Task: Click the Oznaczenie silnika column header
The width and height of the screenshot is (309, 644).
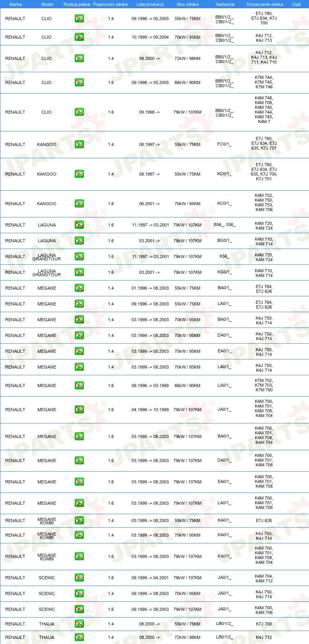Action: tap(265, 4)
